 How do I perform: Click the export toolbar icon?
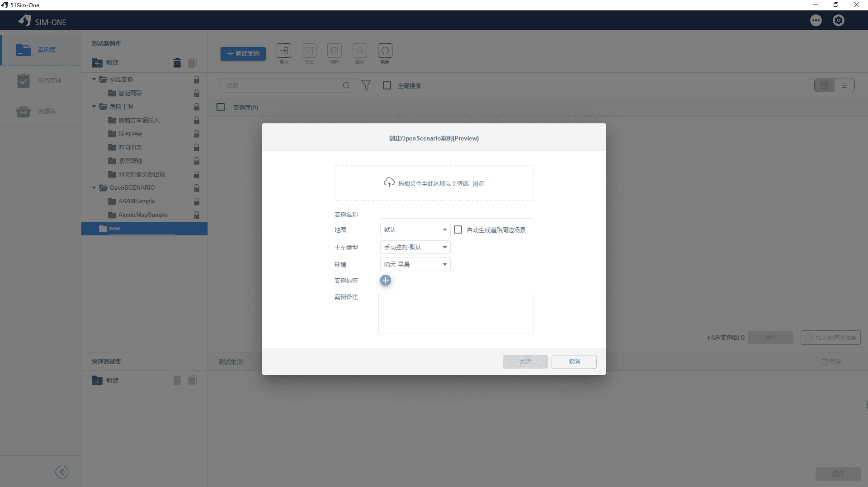pyautogui.click(x=309, y=51)
